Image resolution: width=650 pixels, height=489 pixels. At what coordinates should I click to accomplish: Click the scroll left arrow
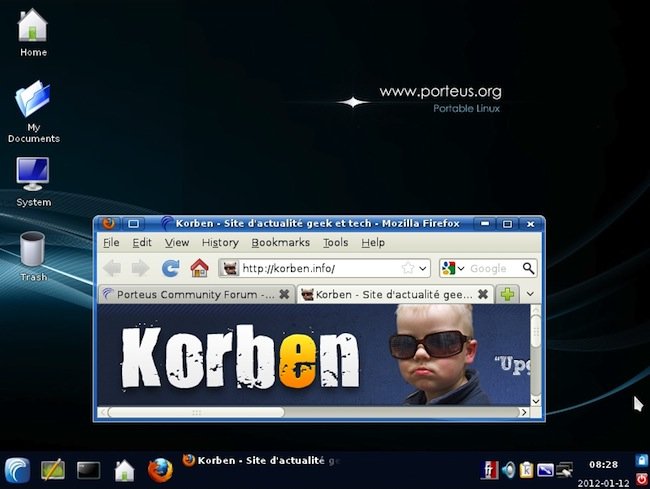(x=102, y=412)
